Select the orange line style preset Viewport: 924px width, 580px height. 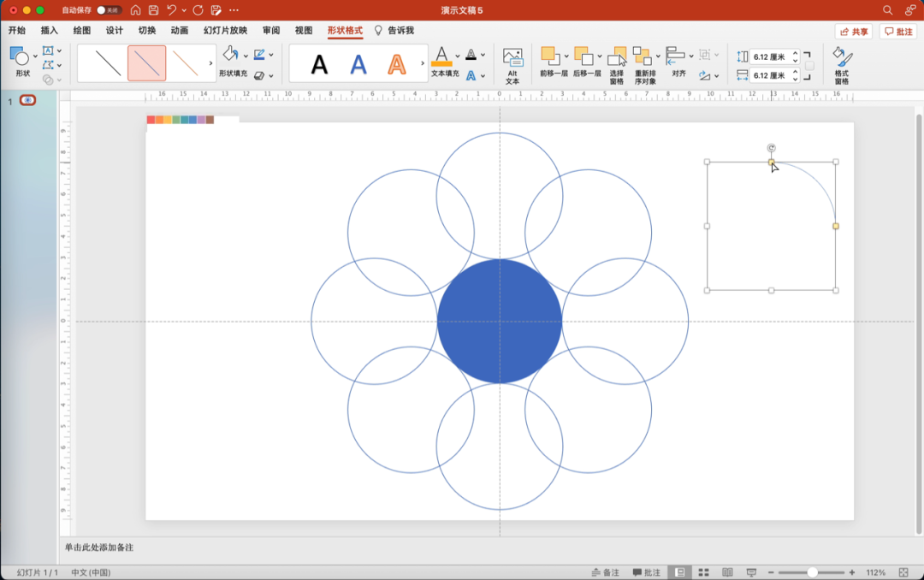(x=185, y=63)
